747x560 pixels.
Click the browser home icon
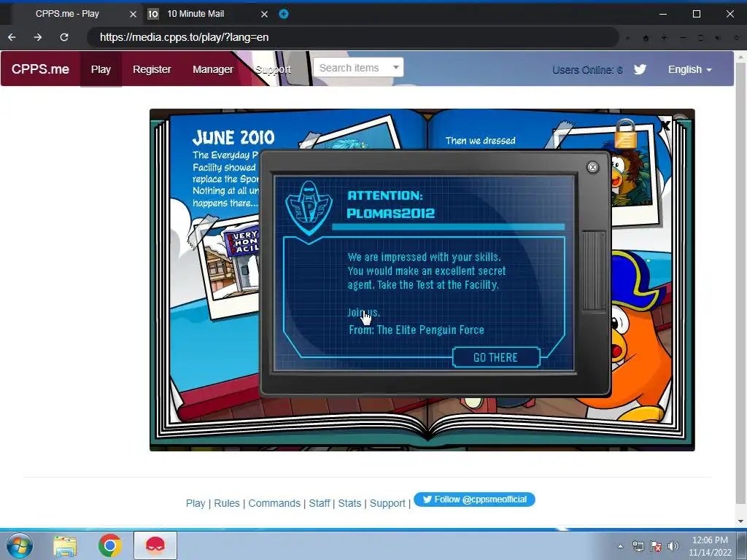pyautogui.click(x=646, y=38)
